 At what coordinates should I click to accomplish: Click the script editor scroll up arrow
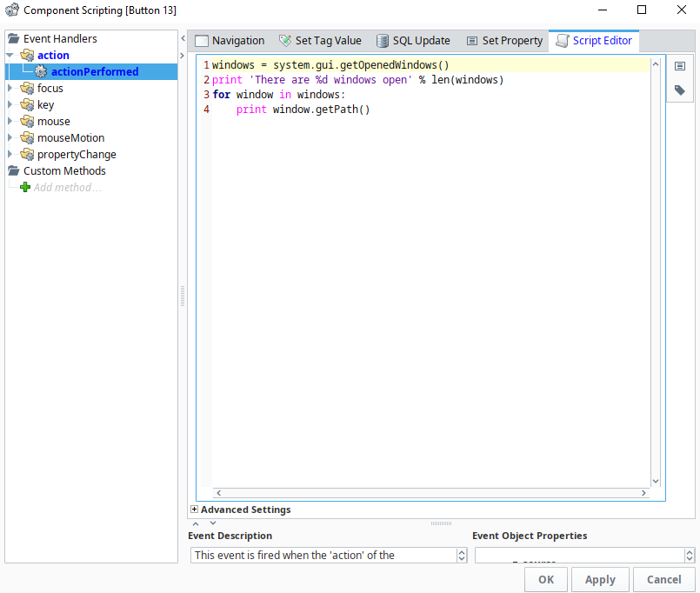pos(656,64)
